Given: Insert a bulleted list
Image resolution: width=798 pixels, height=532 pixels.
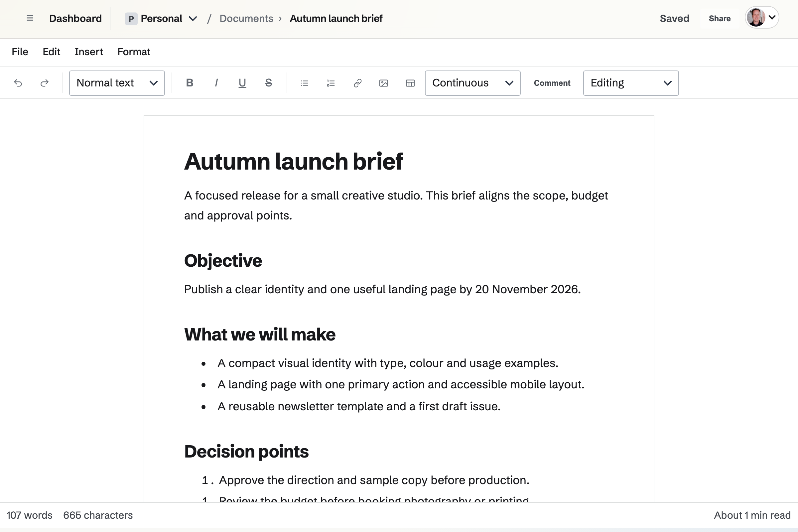Looking at the screenshot, I should pos(304,83).
